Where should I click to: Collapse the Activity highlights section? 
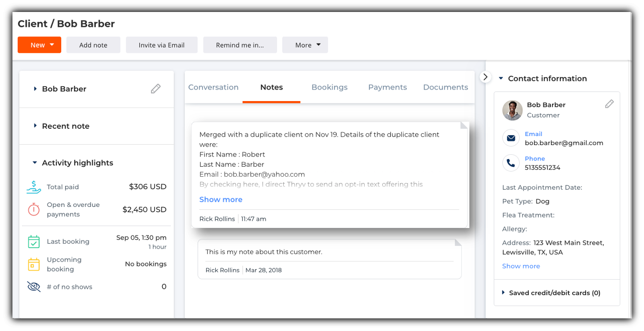point(35,163)
